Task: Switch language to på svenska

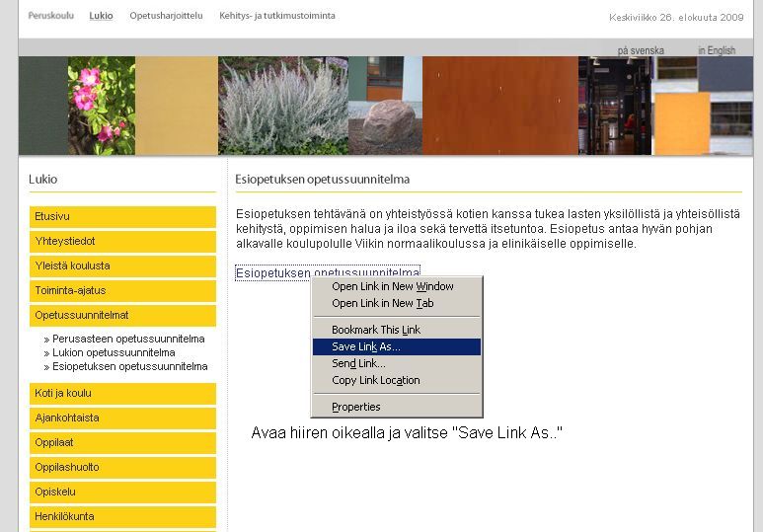Action: click(641, 50)
